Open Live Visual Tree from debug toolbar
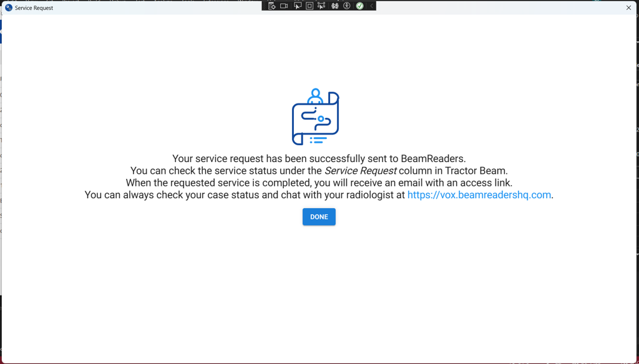The height and width of the screenshot is (364, 639). point(272,6)
